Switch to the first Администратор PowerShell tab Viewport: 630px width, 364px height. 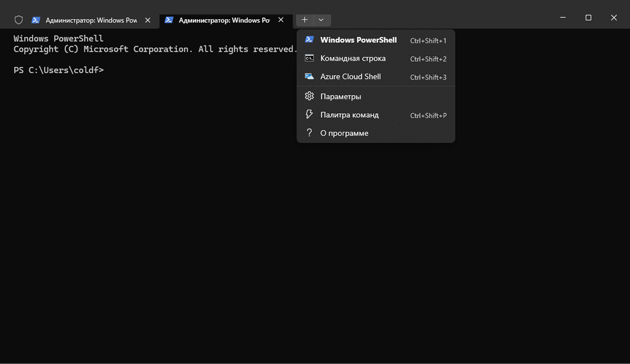tap(91, 20)
